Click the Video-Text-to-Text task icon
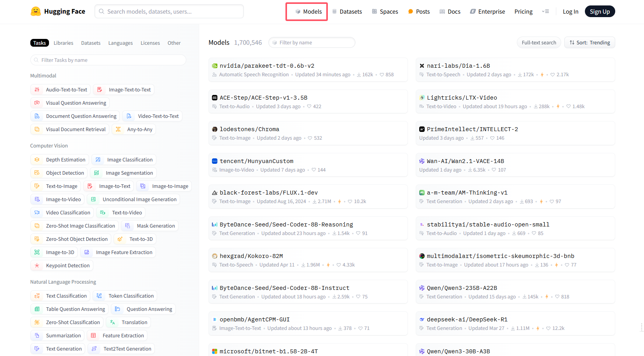 pyautogui.click(x=129, y=116)
